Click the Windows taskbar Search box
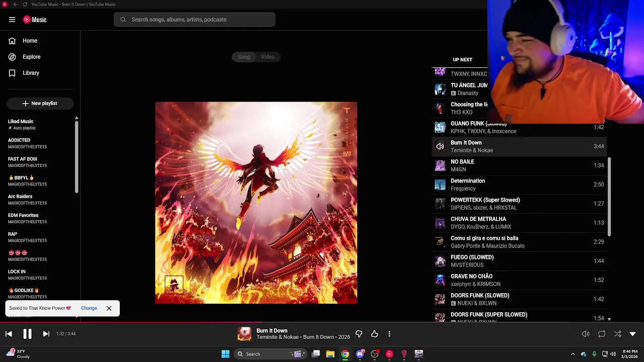Image resolution: width=644 pixels, height=362 pixels. click(271, 354)
